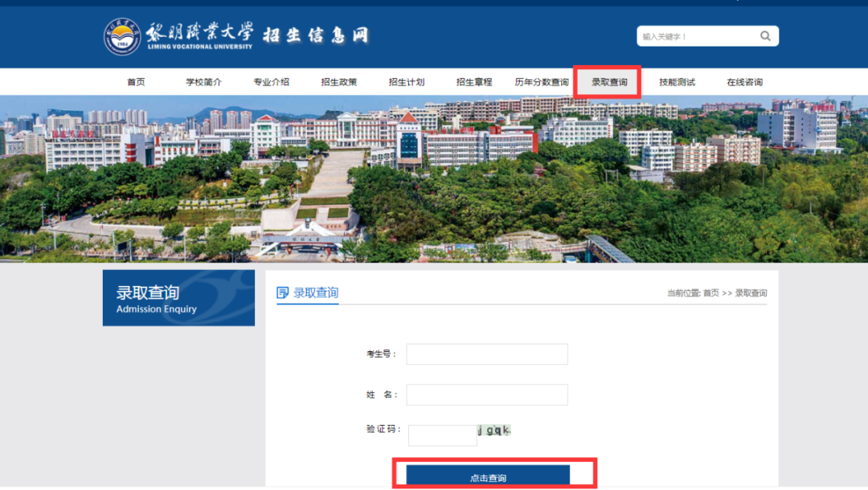Open the 技能测试 menu item
Screen dimensions: 868x490
pyautogui.click(x=676, y=81)
